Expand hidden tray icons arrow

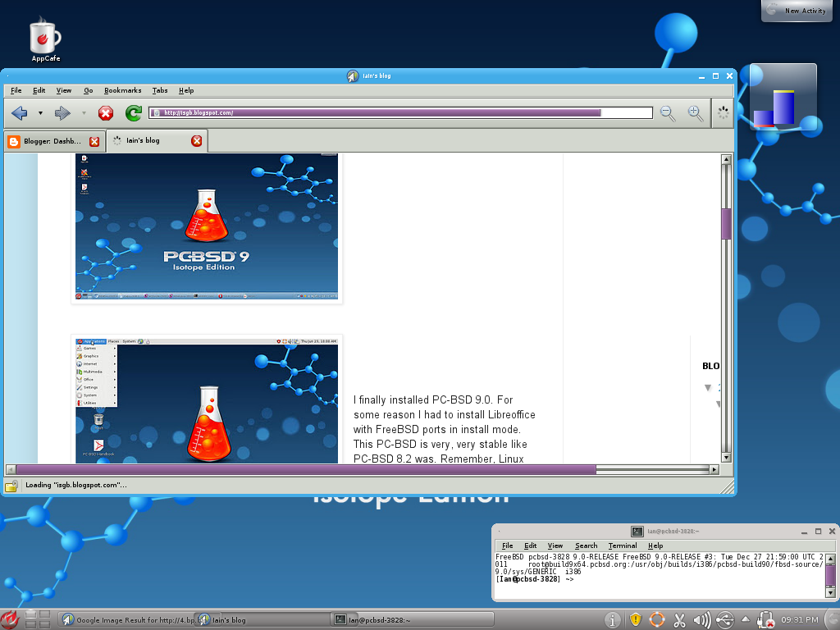click(x=745, y=619)
